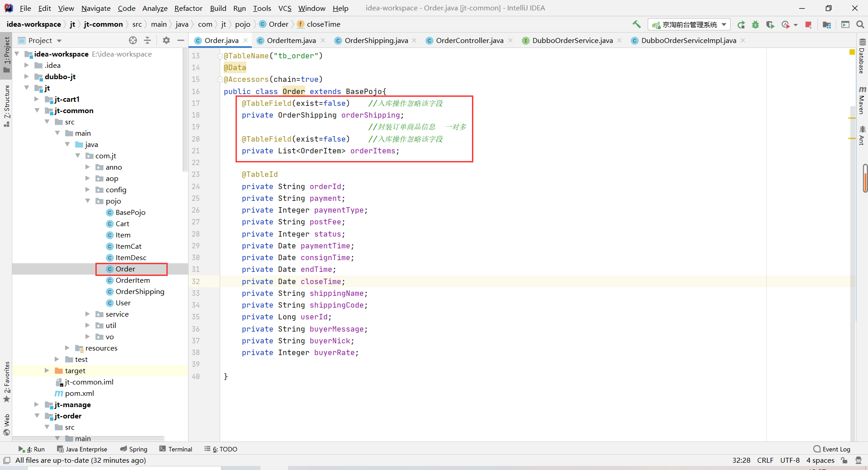Collapse the pojo package
This screenshot has height=470, width=868.
click(x=88, y=201)
